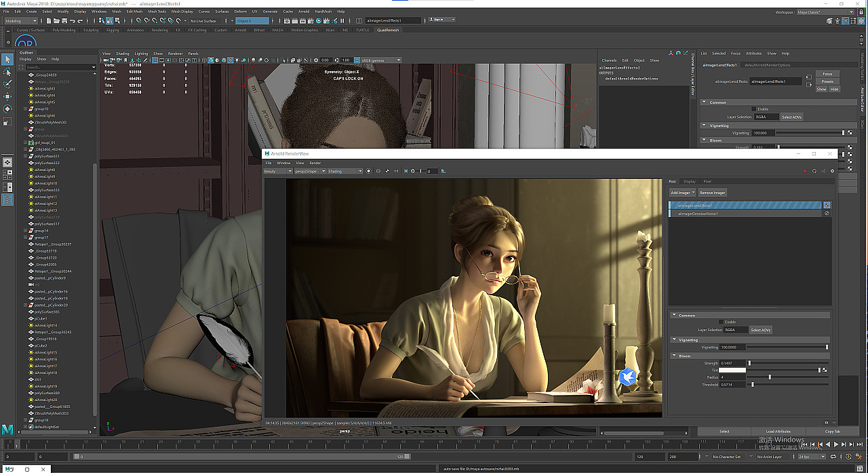The image size is (868, 473).
Task: Select the Select tool in the toolbox
Action: [x=7, y=60]
